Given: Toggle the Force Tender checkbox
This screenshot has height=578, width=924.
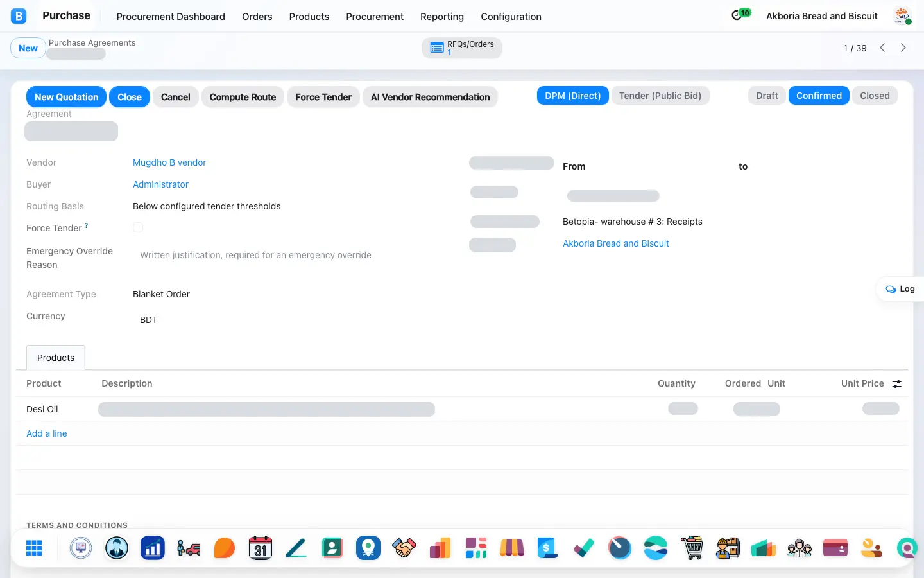Looking at the screenshot, I should click(138, 227).
